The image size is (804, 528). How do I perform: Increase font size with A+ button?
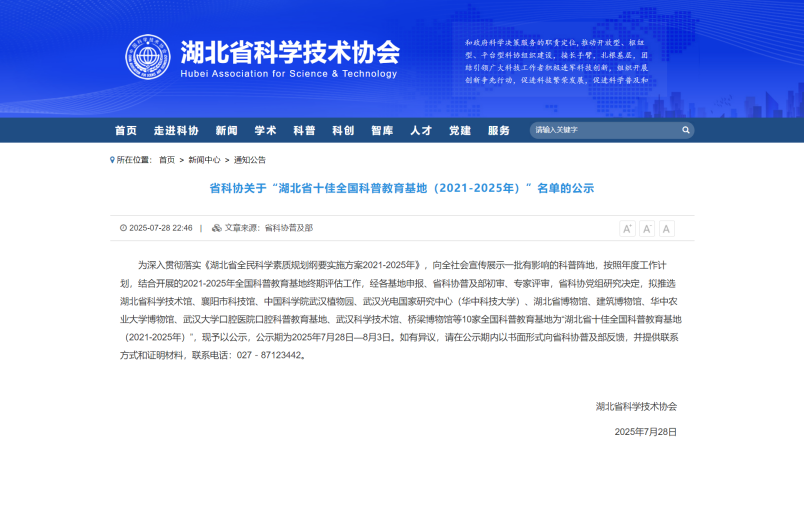click(627, 229)
